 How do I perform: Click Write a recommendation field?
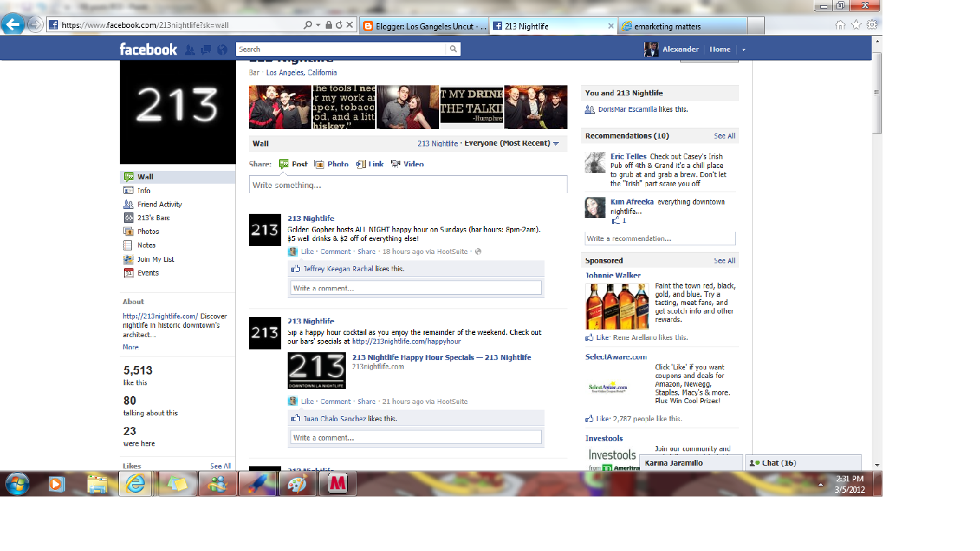[660, 238]
